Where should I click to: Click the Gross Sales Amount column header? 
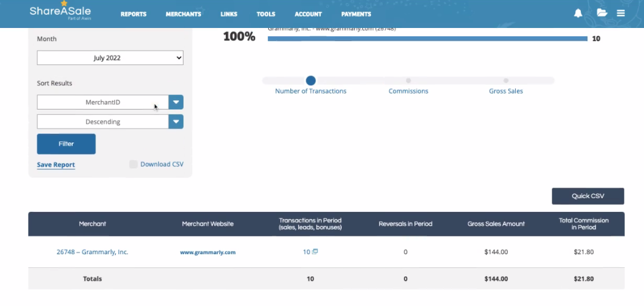pyautogui.click(x=496, y=224)
